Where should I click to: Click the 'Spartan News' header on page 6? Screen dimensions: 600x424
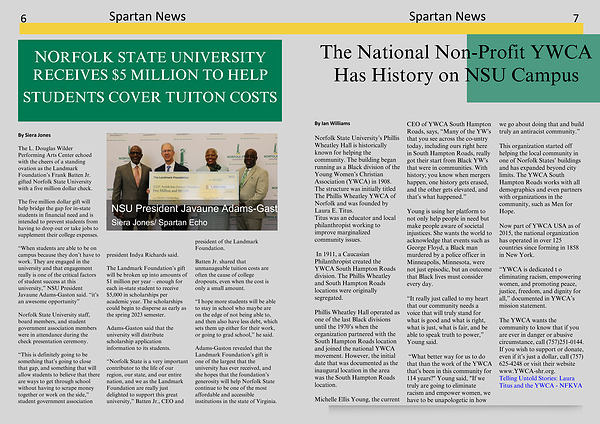pos(147,16)
